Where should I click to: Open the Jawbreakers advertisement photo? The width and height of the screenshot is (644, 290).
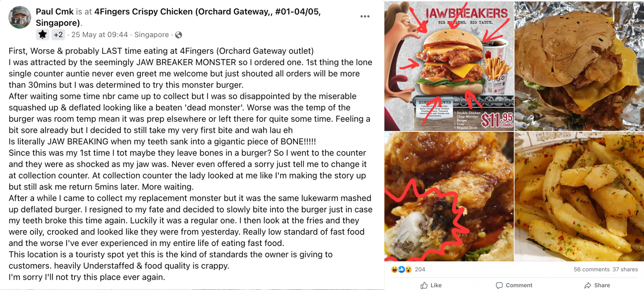pyautogui.click(x=449, y=66)
